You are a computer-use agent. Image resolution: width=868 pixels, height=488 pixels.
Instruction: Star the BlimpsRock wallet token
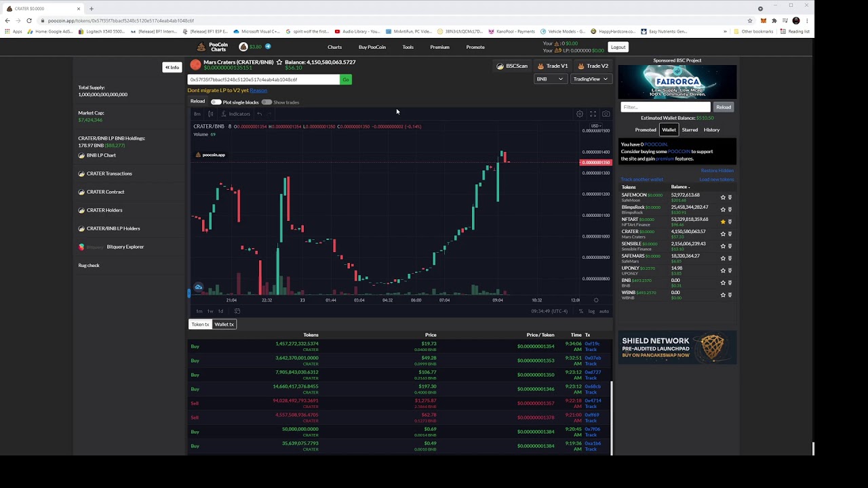(x=723, y=209)
